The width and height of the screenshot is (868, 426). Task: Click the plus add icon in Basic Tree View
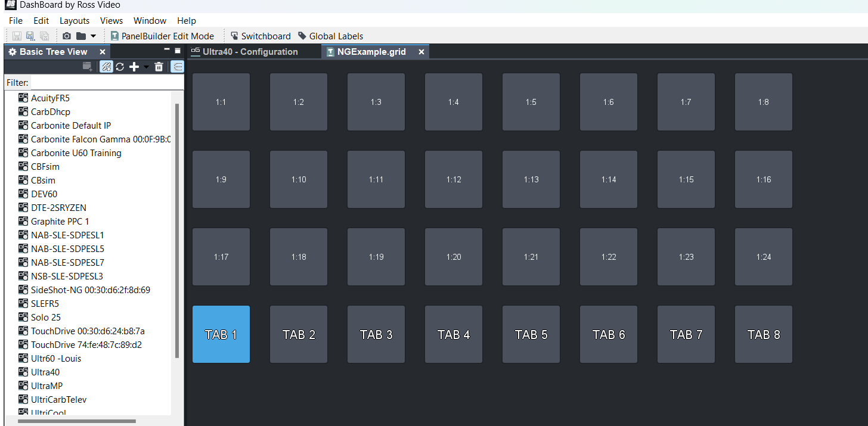pos(134,67)
